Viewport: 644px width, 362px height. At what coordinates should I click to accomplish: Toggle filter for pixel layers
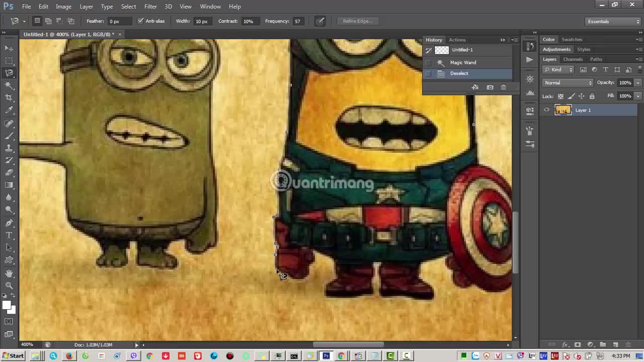pos(583,70)
